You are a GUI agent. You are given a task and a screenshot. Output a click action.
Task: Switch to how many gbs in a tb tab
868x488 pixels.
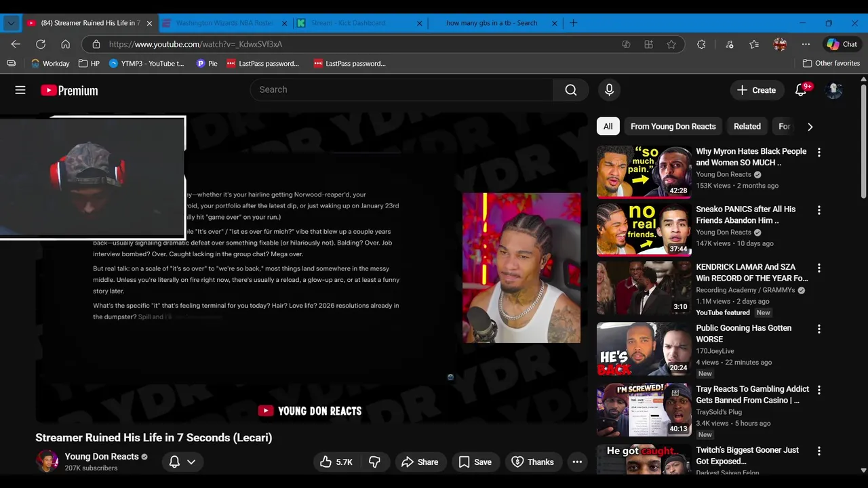click(491, 23)
